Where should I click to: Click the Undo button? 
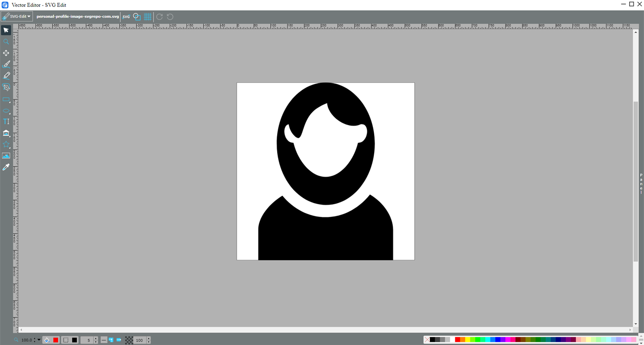169,16
